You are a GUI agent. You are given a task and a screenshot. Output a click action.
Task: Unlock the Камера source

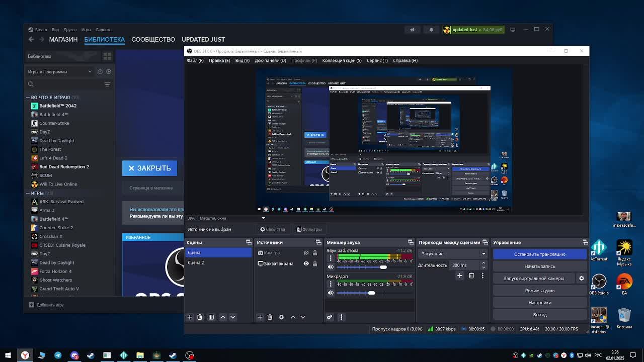315,253
